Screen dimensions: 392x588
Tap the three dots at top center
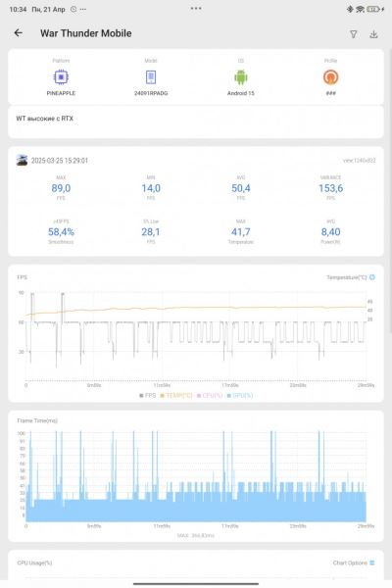[x=196, y=8]
